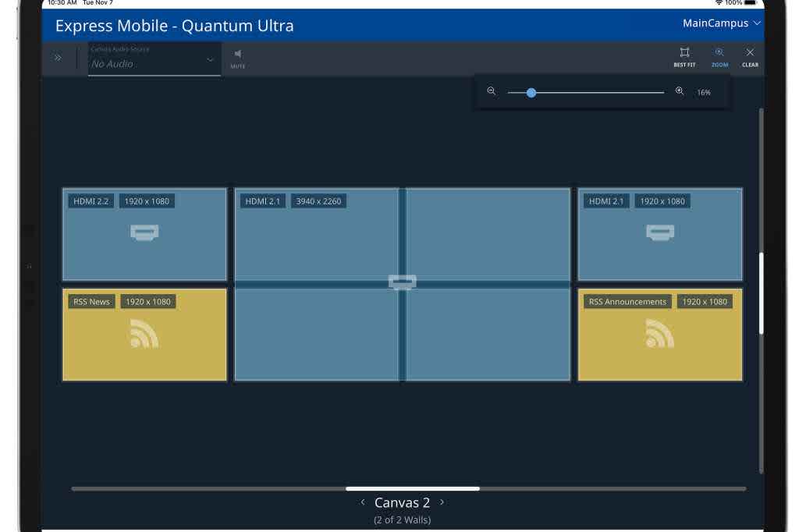Click the Wi-Fi status icon
Screen dimensions: 799x532
719,2
